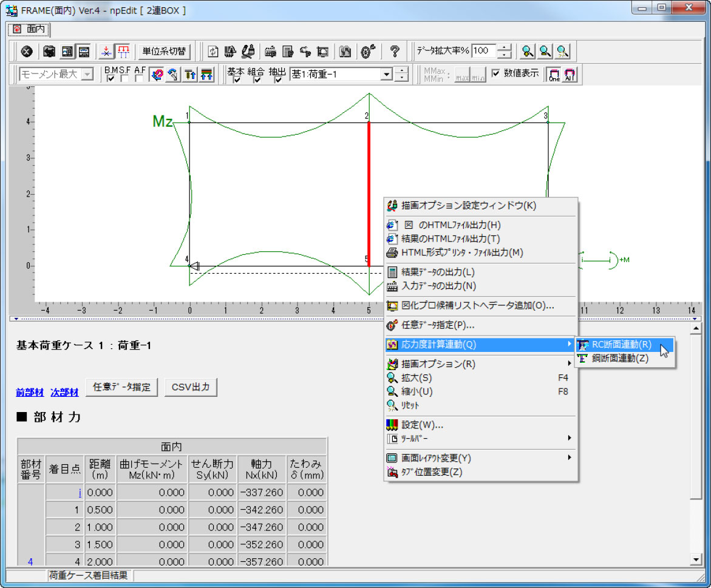Choose 鋼断面連動(Z) from submenu
Screen dimensions: 711x588
pyautogui.click(x=625, y=359)
